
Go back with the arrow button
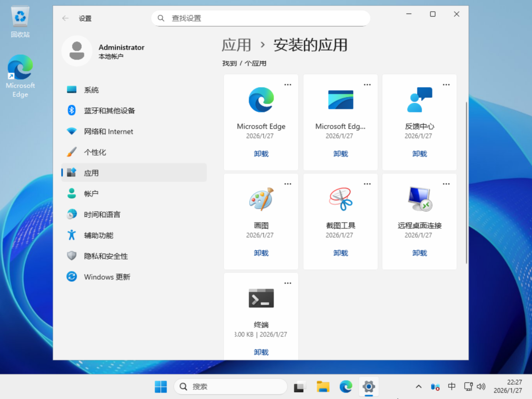66,18
